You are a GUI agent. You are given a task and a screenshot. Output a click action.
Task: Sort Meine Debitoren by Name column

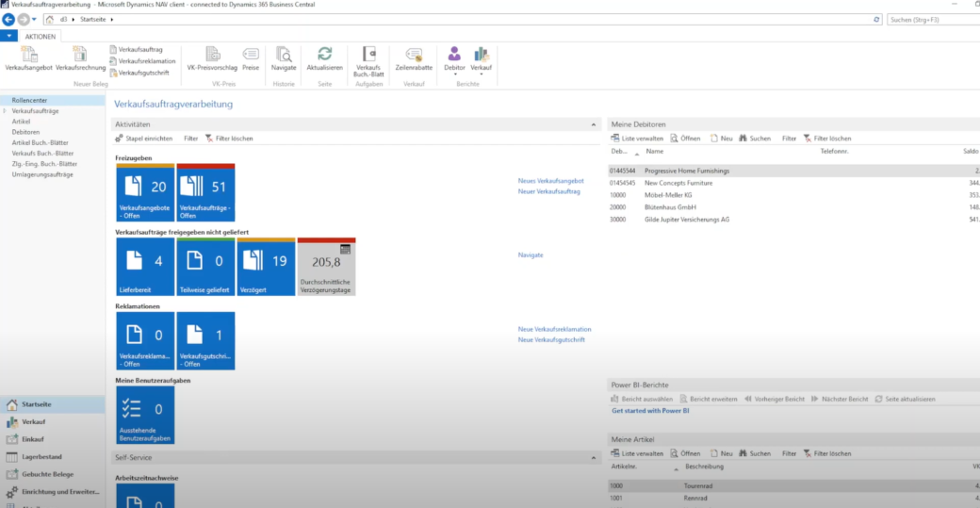654,151
